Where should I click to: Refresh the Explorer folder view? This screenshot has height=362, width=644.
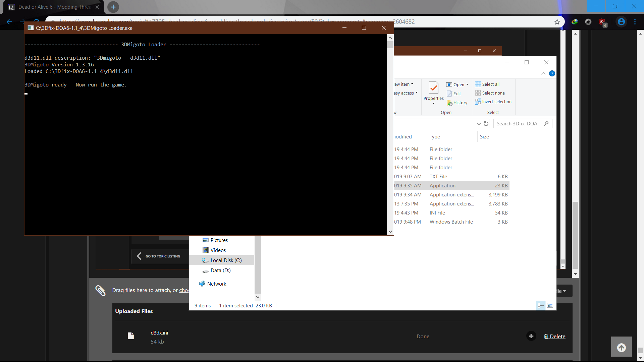point(486,124)
